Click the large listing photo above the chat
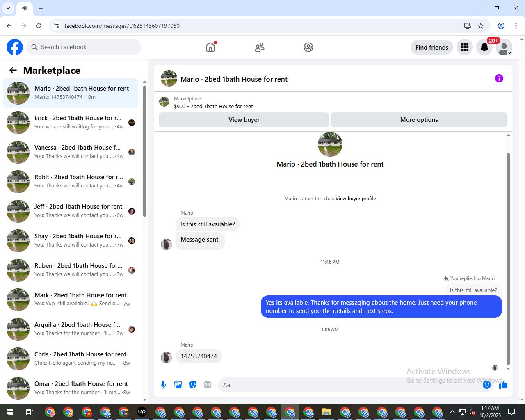Screen dimensions: 525x420 330,144
